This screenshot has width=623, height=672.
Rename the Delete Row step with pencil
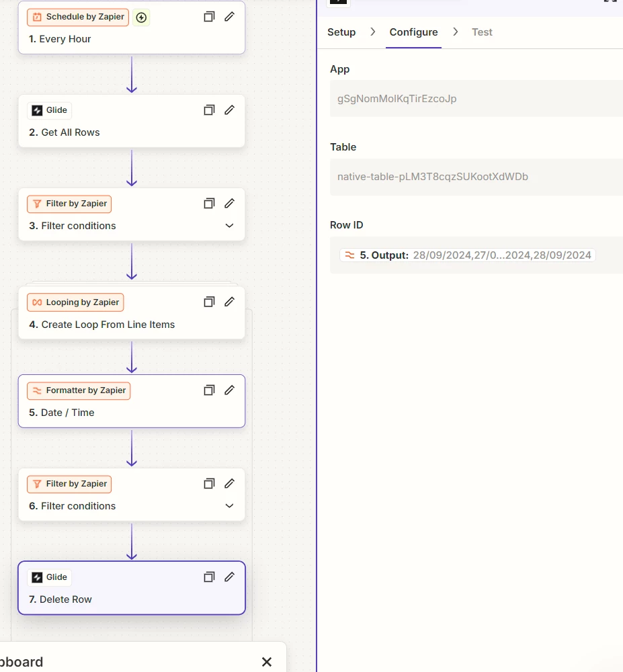tap(230, 577)
